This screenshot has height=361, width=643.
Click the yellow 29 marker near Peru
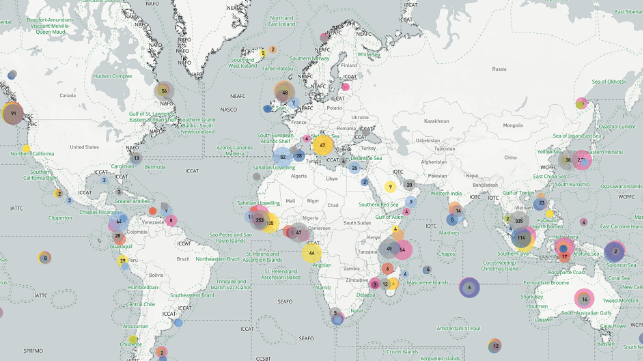pyautogui.click(x=122, y=260)
